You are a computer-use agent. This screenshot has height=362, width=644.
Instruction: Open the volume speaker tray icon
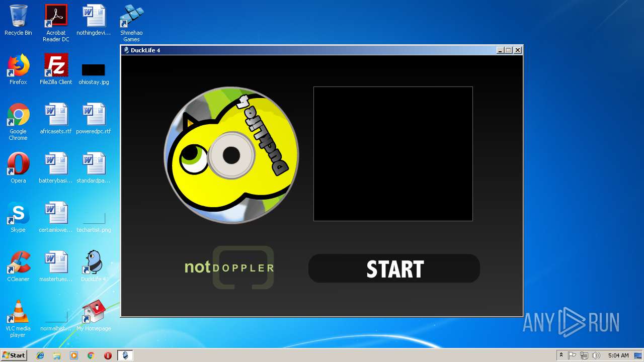click(x=596, y=355)
